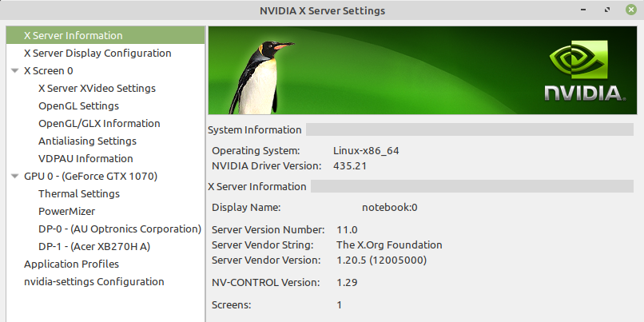644x322 pixels.
Task: Click the Linux-x86_64 operating system value
Action: (x=366, y=151)
